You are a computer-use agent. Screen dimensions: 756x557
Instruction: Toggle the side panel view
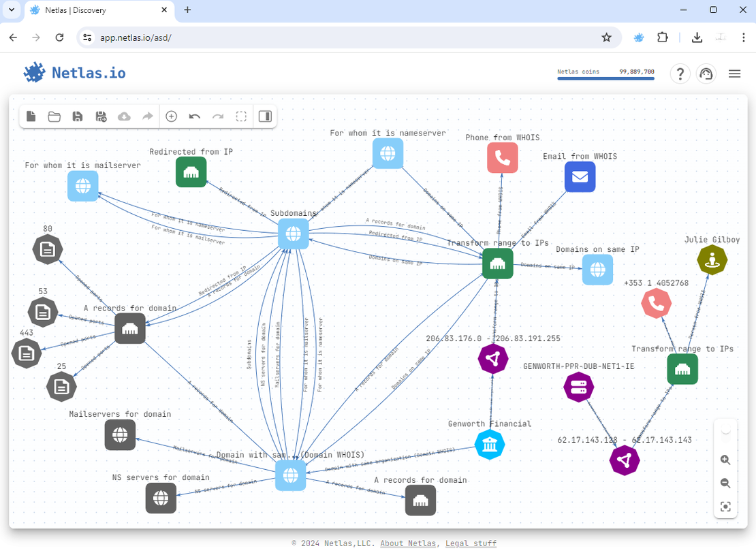coord(265,116)
